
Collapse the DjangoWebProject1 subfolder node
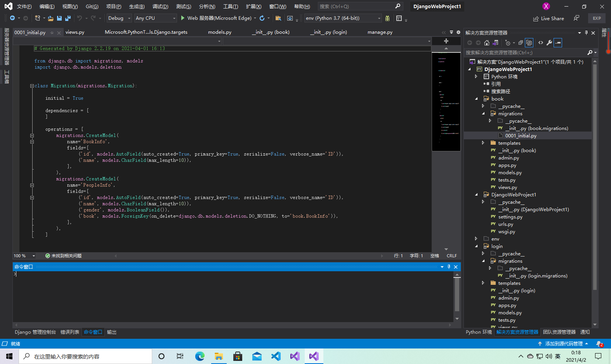pyautogui.click(x=476, y=194)
